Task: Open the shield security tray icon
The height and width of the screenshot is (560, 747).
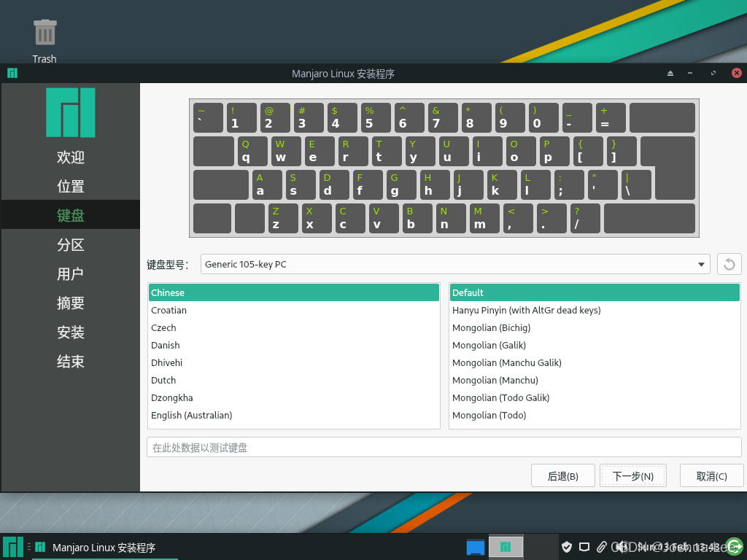Action: (x=566, y=547)
